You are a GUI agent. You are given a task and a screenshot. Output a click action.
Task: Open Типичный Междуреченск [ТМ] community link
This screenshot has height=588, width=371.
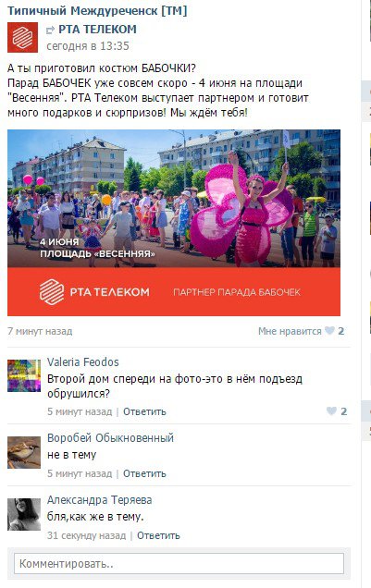tap(97, 11)
